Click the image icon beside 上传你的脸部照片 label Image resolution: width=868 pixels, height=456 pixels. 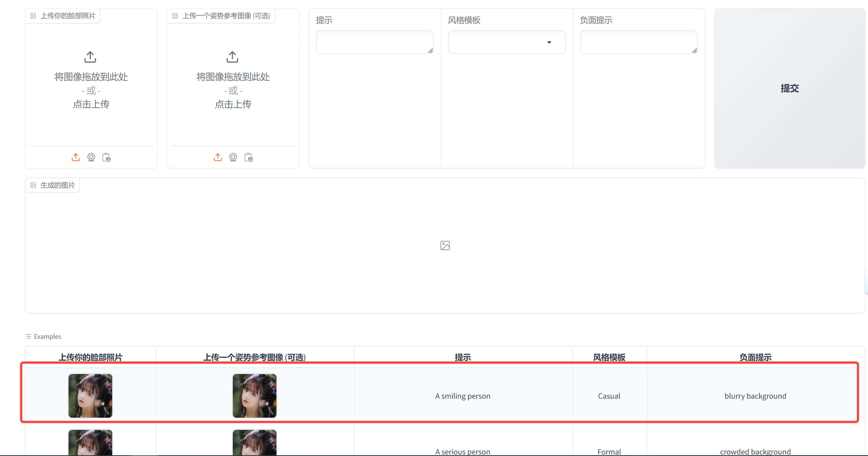(x=33, y=15)
